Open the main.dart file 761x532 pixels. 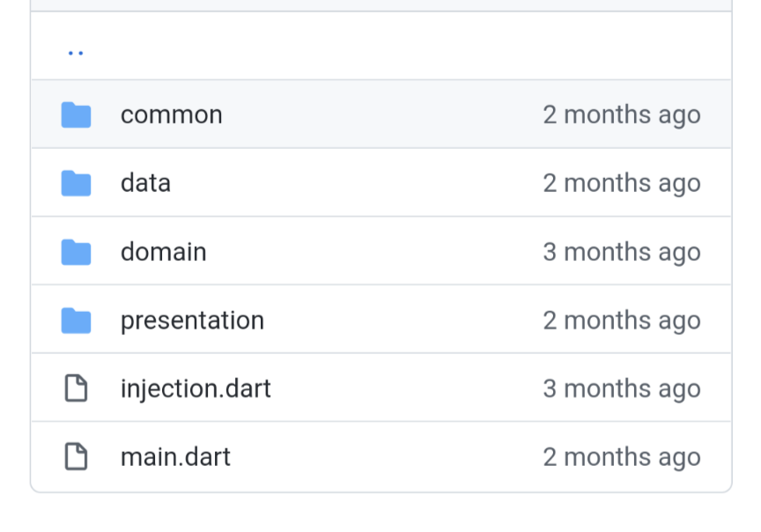(175, 457)
